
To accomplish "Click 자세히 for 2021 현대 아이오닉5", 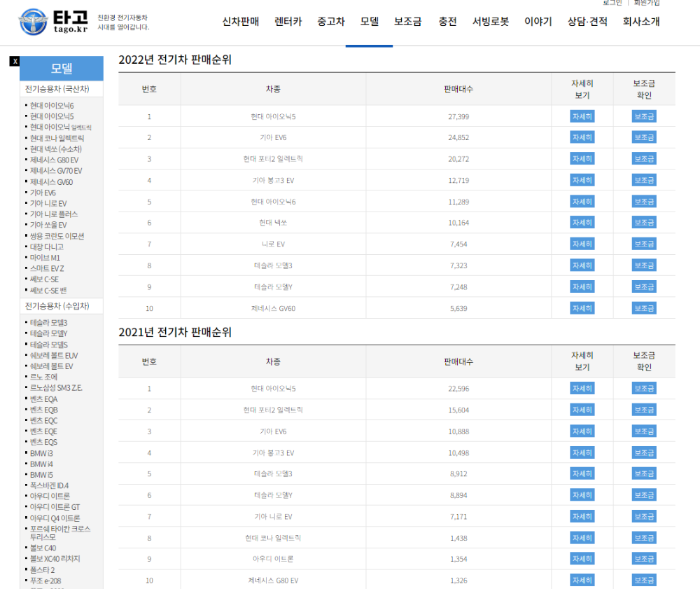I will [x=582, y=389].
